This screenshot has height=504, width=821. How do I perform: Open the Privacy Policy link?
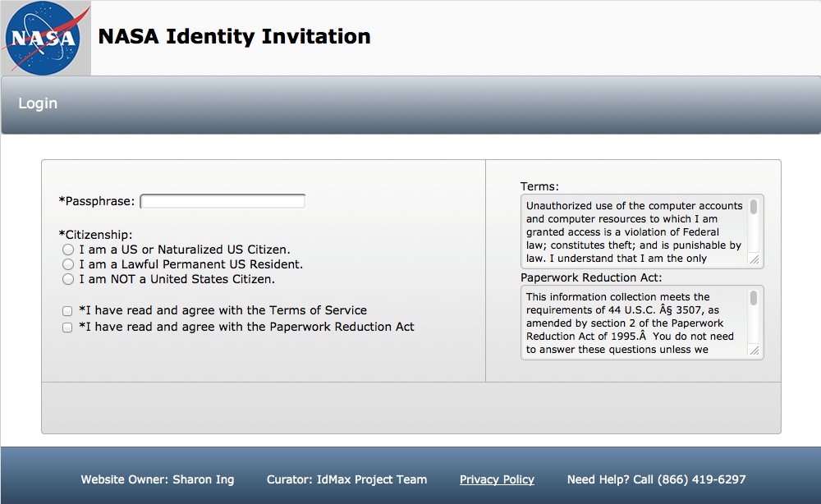(x=497, y=479)
